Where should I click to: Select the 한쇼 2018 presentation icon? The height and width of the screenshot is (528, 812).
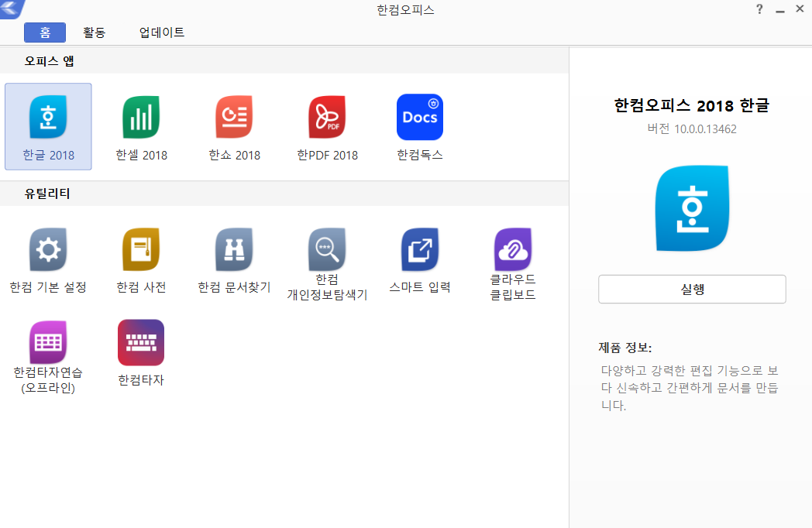click(x=234, y=117)
